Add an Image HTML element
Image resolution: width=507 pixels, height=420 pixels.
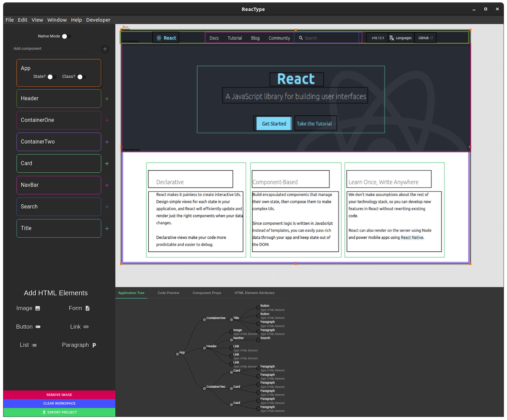coord(28,308)
